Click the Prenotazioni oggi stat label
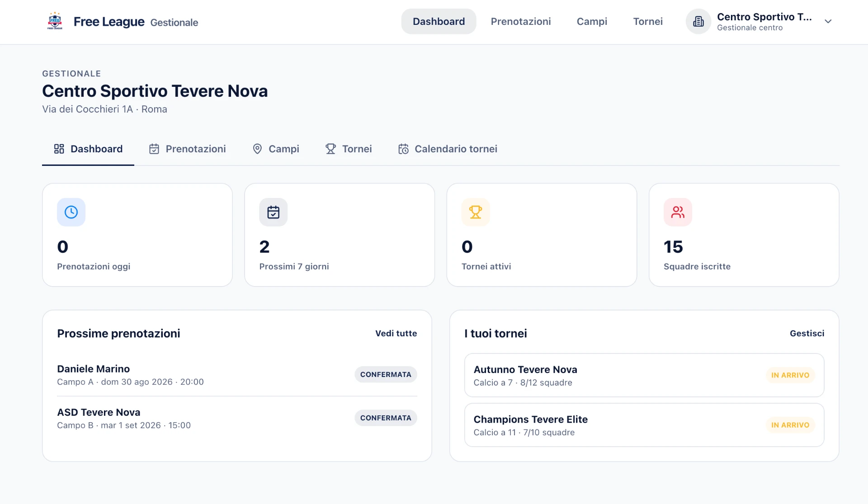The height and width of the screenshot is (504, 868). (x=94, y=266)
